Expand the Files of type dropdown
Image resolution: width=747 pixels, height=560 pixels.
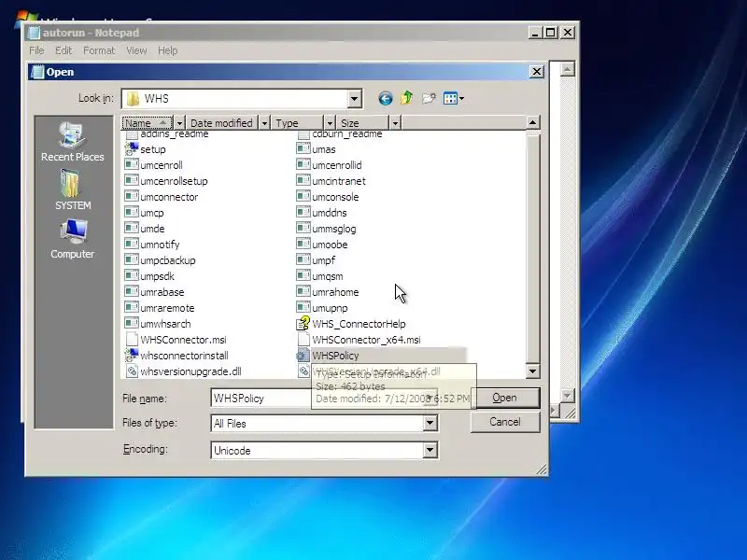tap(430, 423)
